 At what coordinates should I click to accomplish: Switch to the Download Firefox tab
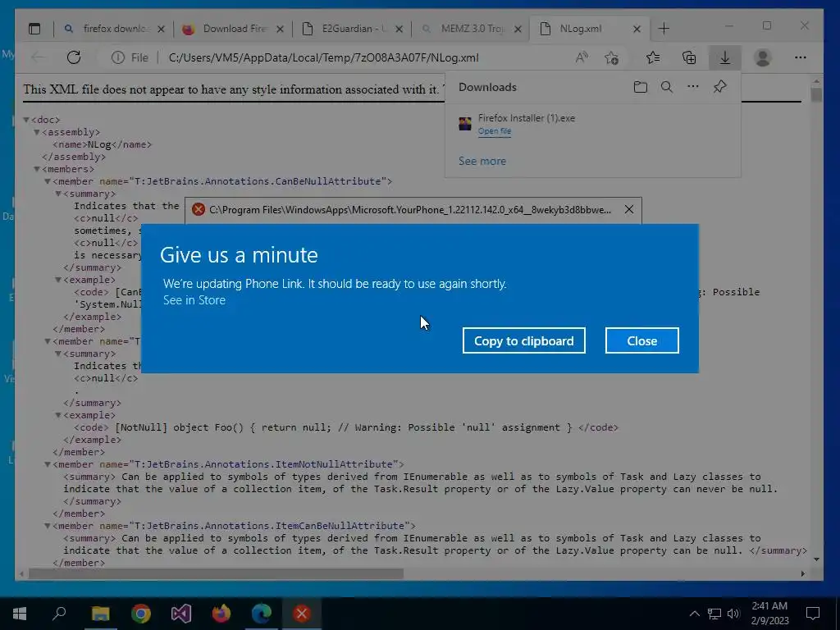point(232,29)
